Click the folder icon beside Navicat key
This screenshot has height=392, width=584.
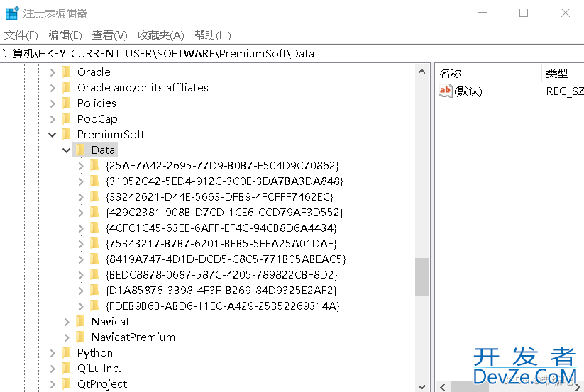[80, 321]
